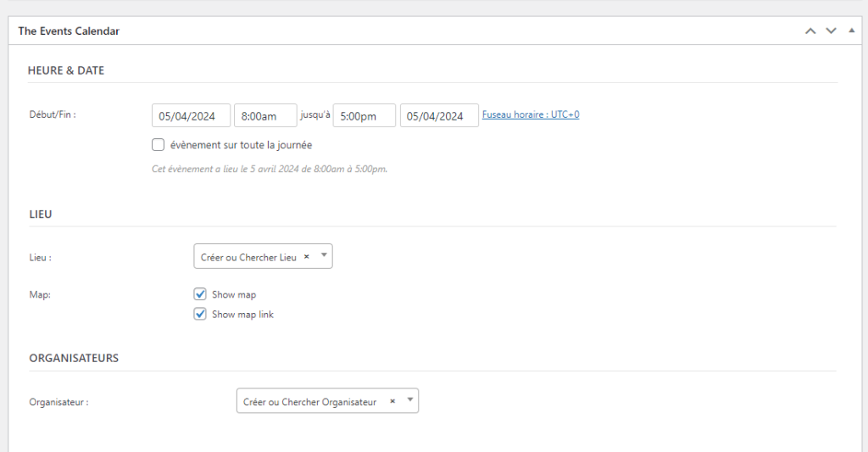Click the move panel down arrow icon
Viewport: 868px width, 452px height.
pos(831,31)
